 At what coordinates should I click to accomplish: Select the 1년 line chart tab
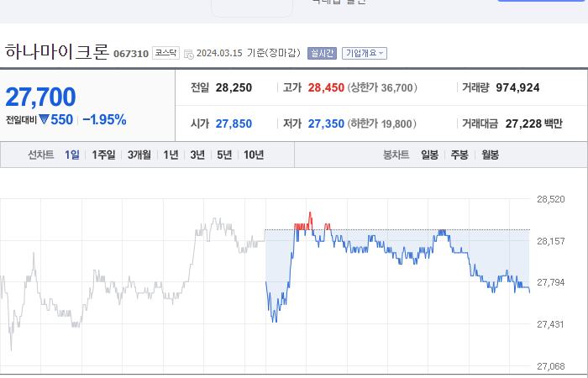pos(171,155)
